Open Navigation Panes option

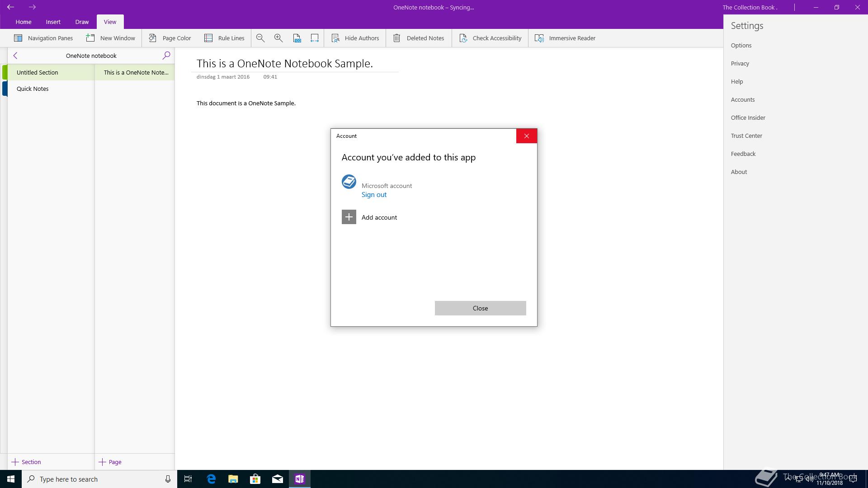[x=43, y=38]
